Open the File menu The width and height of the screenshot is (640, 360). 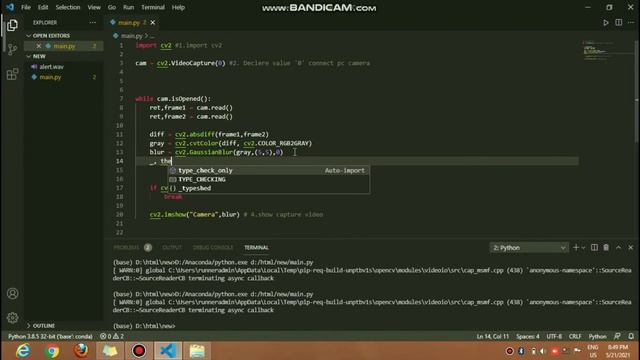click(x=26, y=7)
